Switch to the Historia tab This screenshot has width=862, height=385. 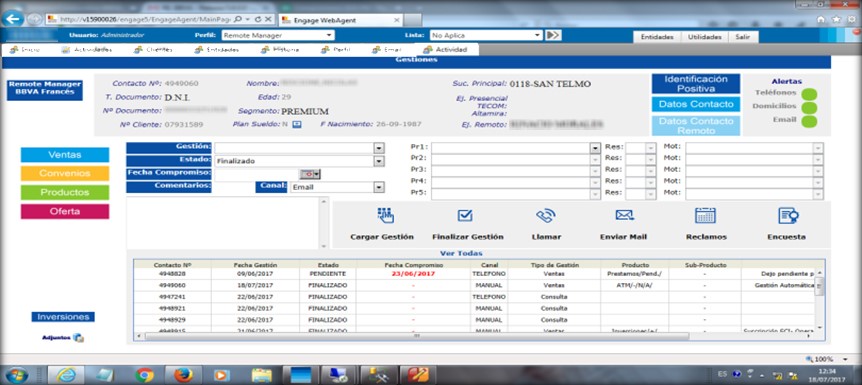(x=280, y=50)
